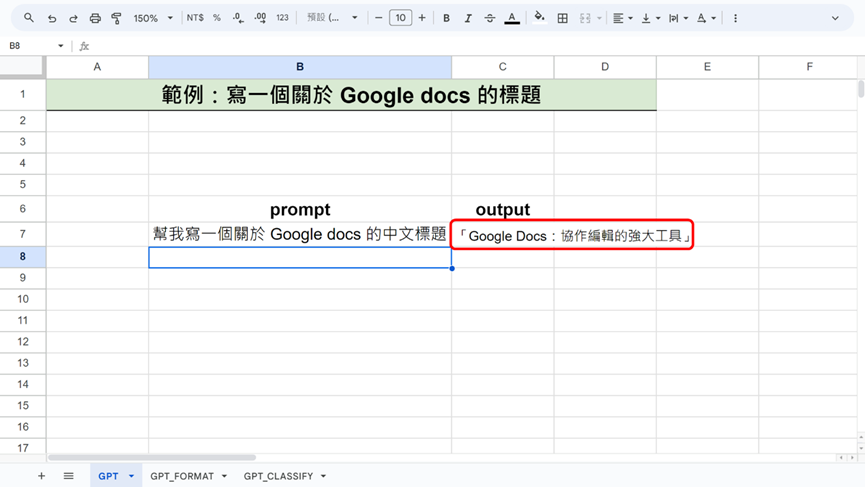
Task: Open the font family dropdown
Action: pyautogui.click(x=332, y=18)
